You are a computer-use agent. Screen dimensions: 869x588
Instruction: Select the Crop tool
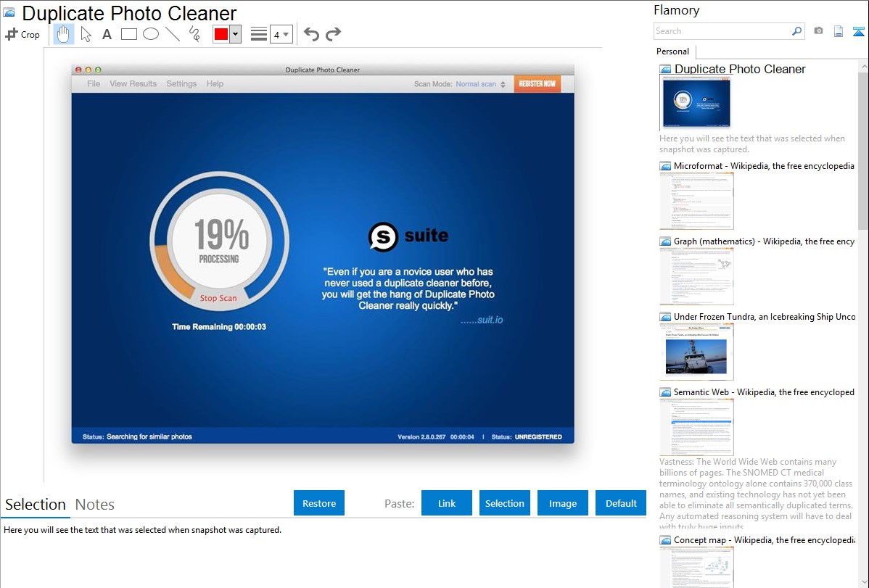[22, 34]
